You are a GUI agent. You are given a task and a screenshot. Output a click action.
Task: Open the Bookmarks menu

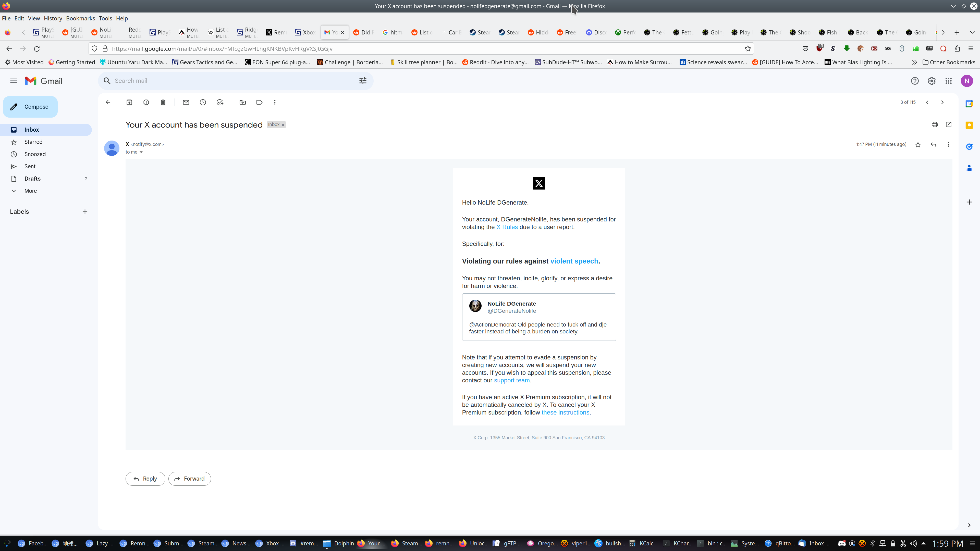click(80, 18)
